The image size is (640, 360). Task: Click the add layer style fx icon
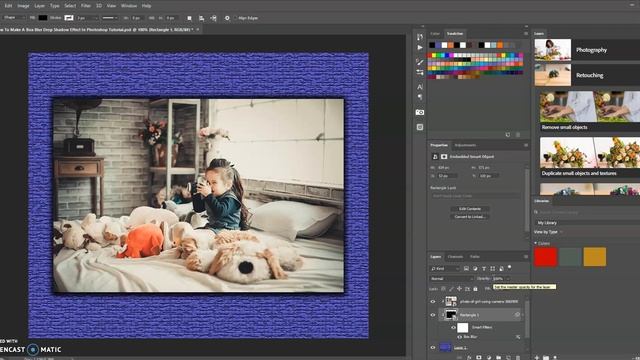pyautogui.click(x=469, y=358)
